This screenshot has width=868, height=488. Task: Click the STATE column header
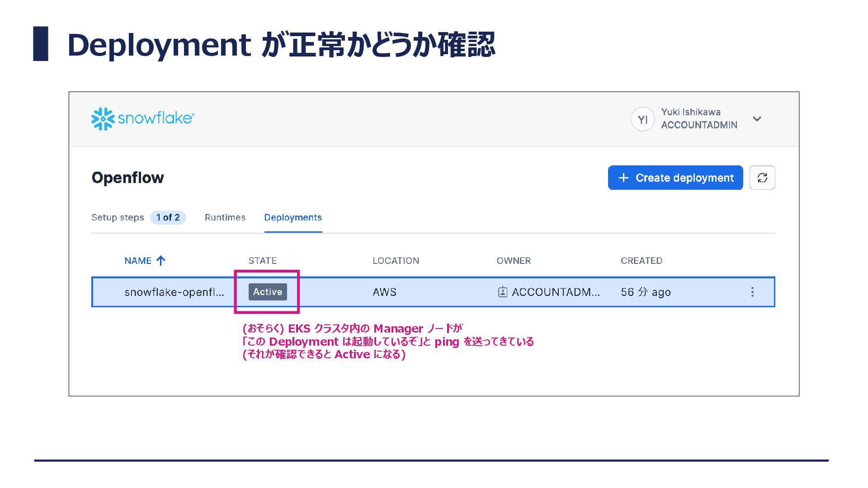pos(262,261)
